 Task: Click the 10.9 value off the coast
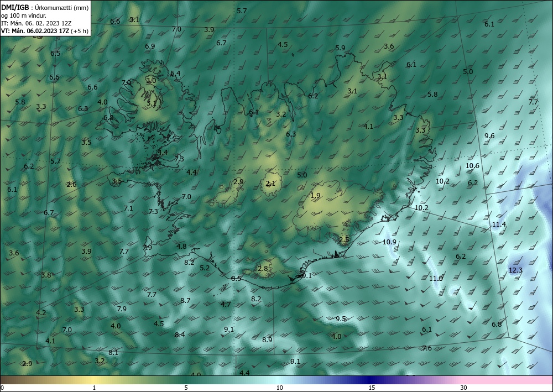click(x=389, y=242)
